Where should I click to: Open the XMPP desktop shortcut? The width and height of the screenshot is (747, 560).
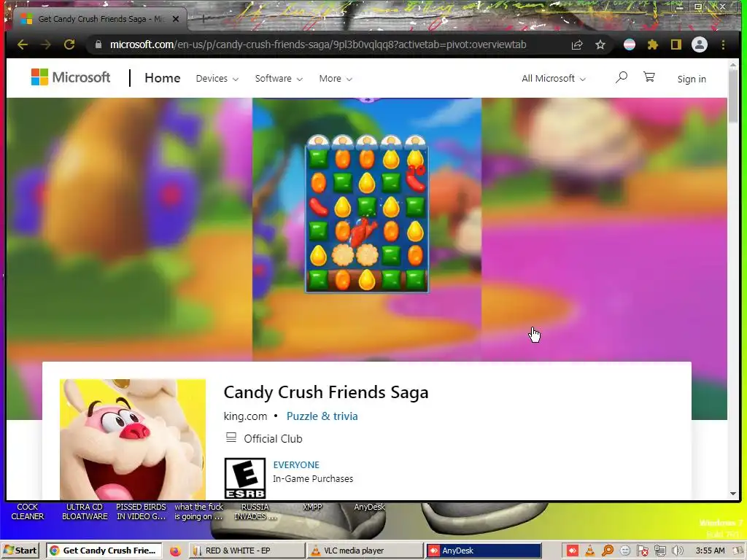(x=312, y=507)
